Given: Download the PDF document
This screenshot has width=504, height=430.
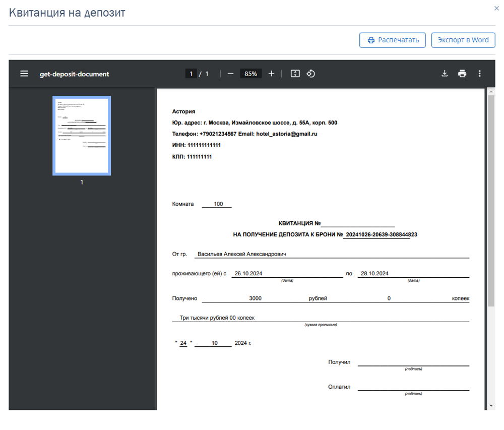Looking at the screenshot, I should pos(445,74).
